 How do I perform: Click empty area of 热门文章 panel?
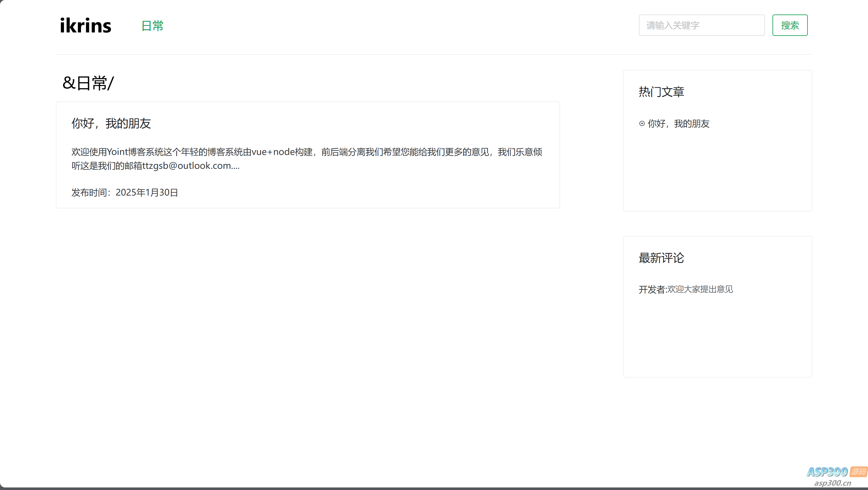tap(717, 172)
